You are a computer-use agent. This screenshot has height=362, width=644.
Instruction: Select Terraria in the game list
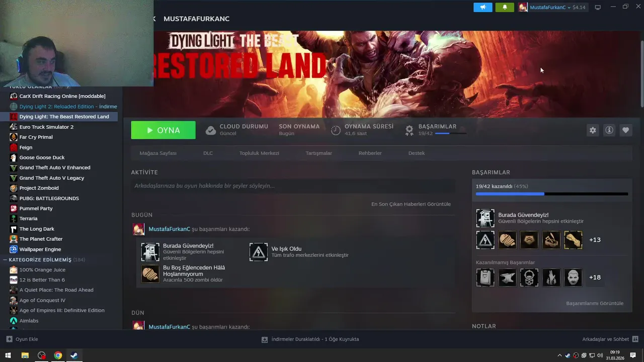28,219
